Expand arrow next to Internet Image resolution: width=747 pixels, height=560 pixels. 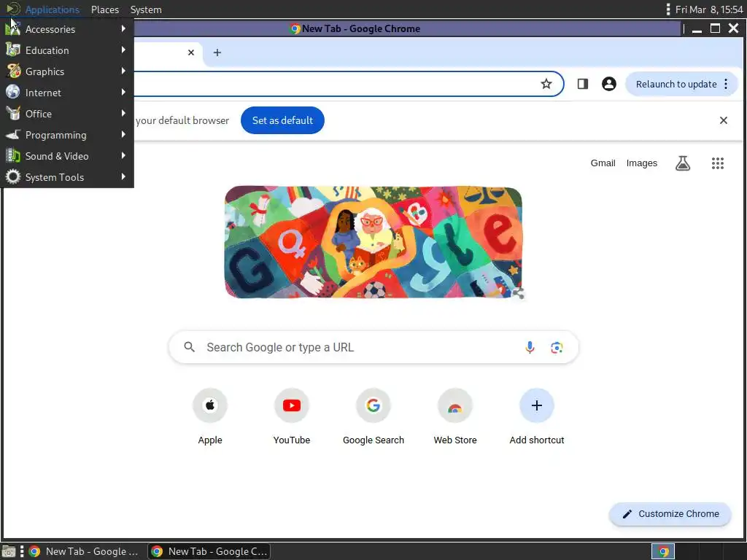pyautogui.click(x=123, y=92)
